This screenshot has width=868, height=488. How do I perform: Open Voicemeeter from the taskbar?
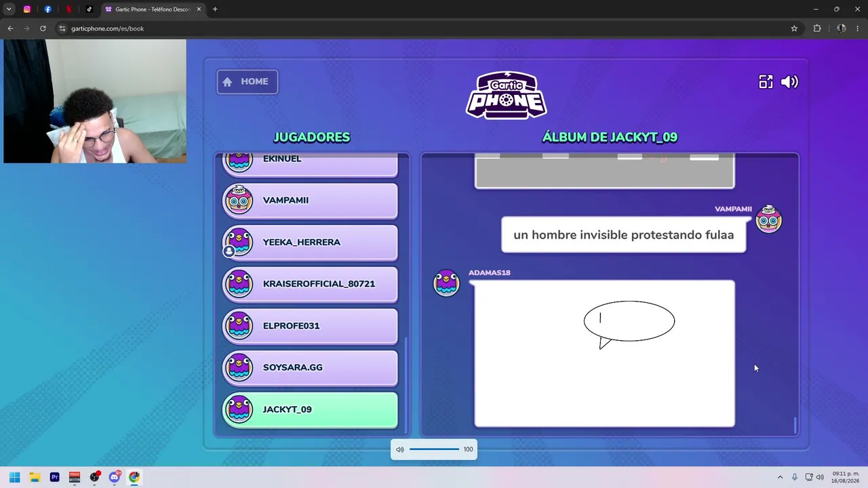[75, 477]
